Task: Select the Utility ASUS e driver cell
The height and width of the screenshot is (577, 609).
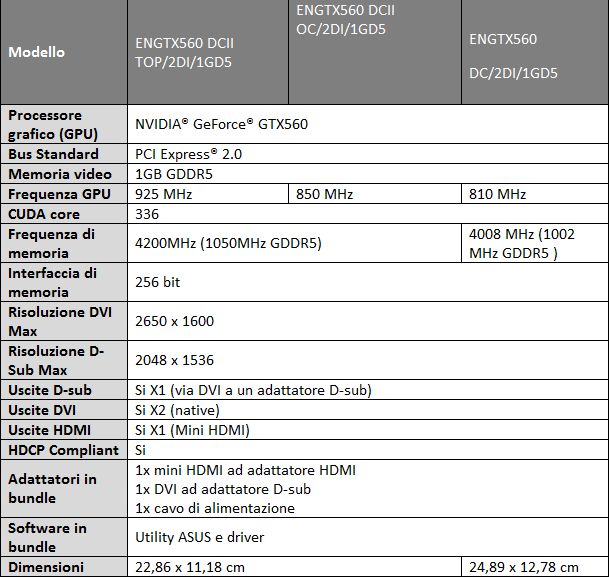Action: (x=199, y=537)
